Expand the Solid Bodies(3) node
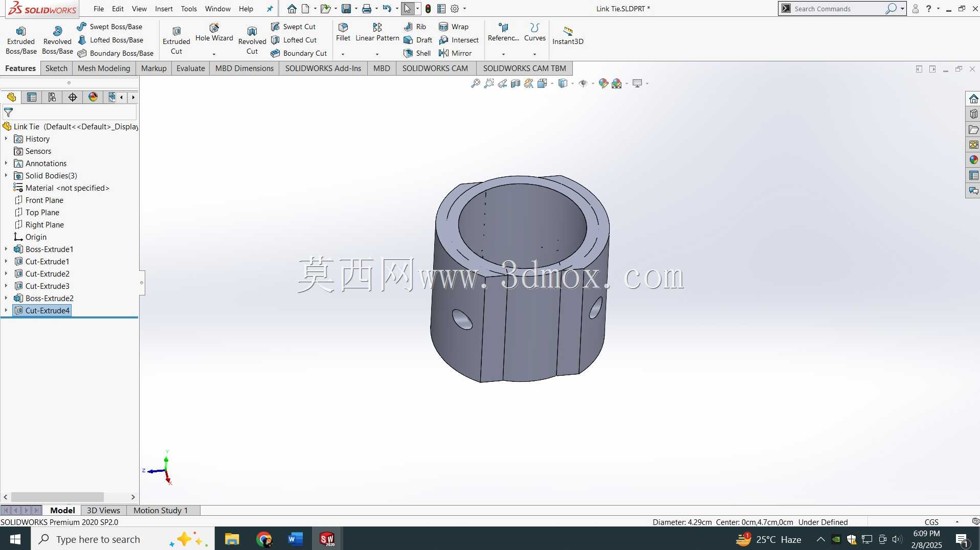This screenshot has height=550, width=980. point(6,176)
